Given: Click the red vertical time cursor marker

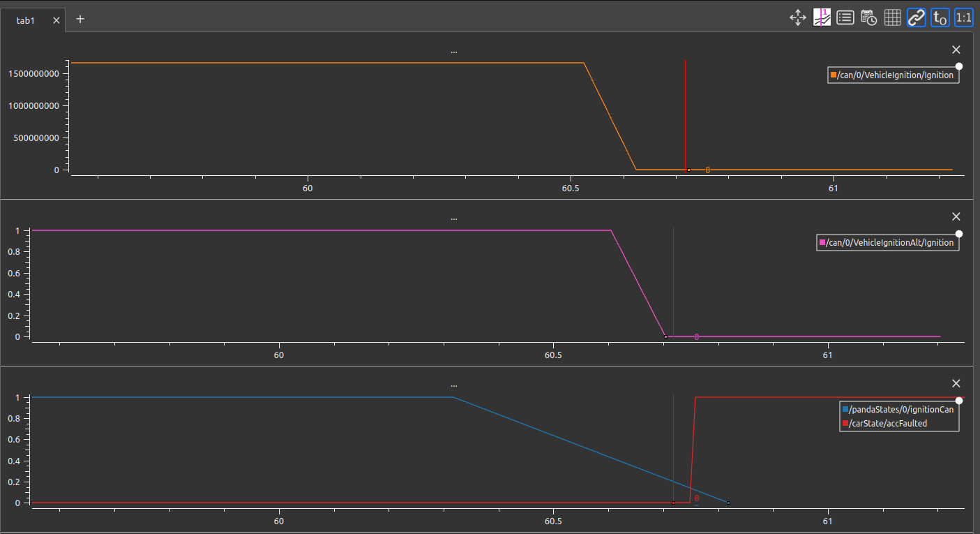Looking at the screenshot, I should pyautogui.click(x=686, y=115).
